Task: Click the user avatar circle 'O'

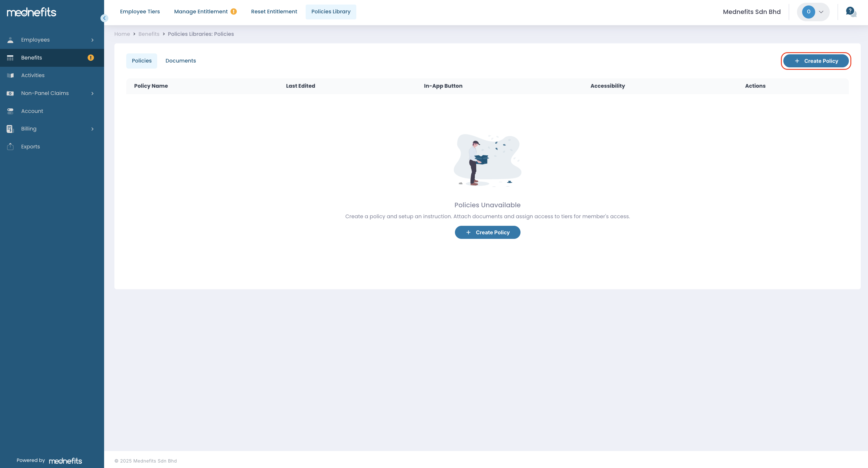Action: click(x=808, y=12)
